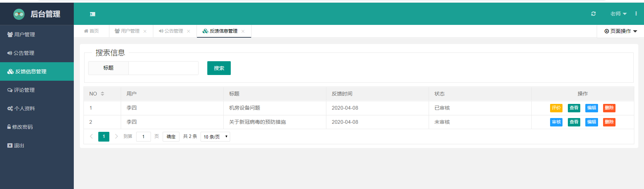Click 删除 for 机房设备问题 row
The height and width of the screenshot is (189, 644).
pyautogui.click(x=609, y=108)
